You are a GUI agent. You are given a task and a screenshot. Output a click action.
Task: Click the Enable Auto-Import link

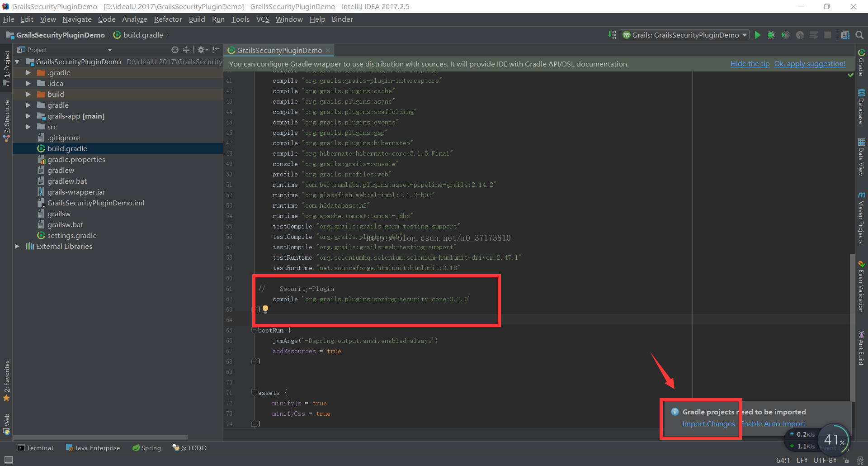coord(773,424)
